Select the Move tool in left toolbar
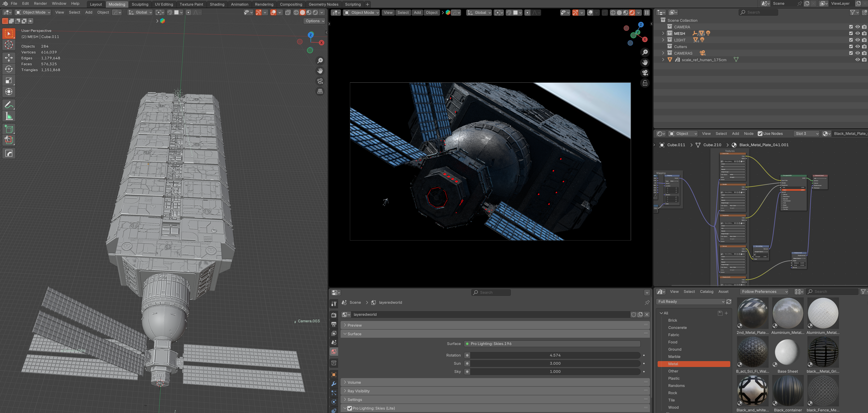 pyautogui.click(x=9, y=58)
